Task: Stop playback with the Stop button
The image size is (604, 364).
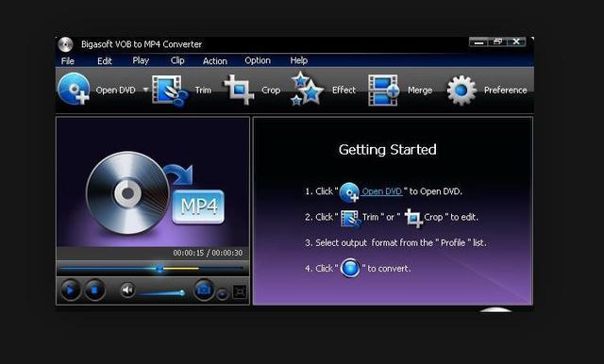Action: coord(94,290)
